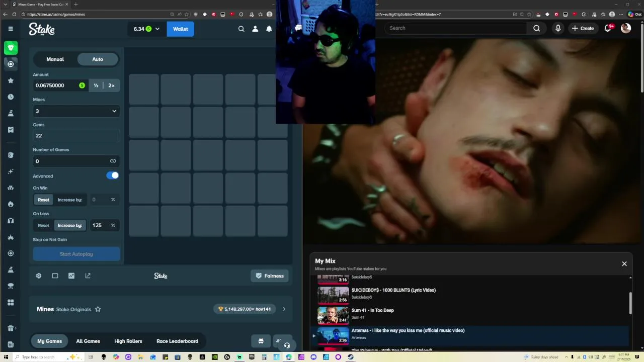This screenshot has width=644, height=362.
Task: Click YouTube Create button
Action: (x=583, y=28)
